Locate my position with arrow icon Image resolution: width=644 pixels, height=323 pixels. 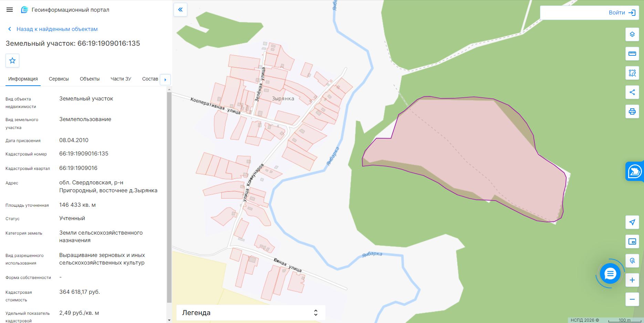[x=632, y=222]
